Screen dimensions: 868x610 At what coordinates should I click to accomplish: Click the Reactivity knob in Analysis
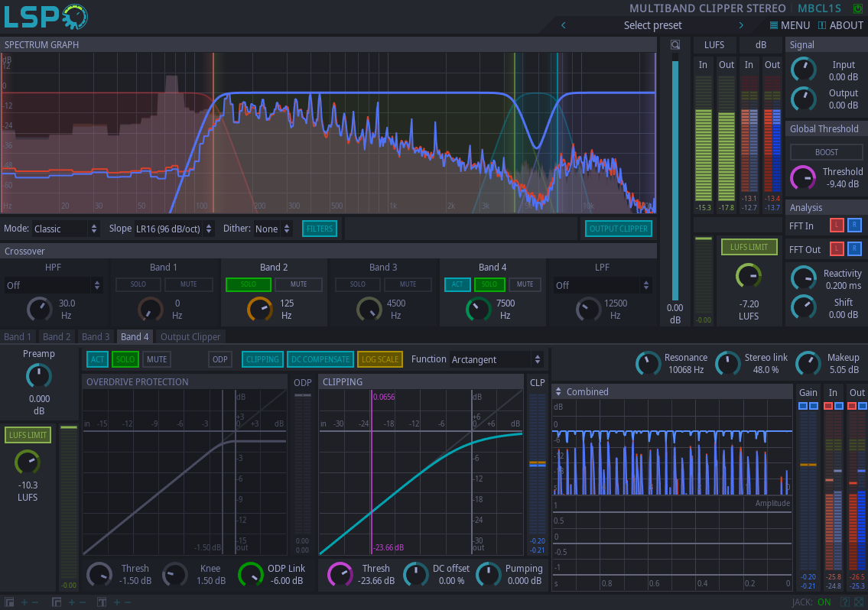tap(803, 279)
